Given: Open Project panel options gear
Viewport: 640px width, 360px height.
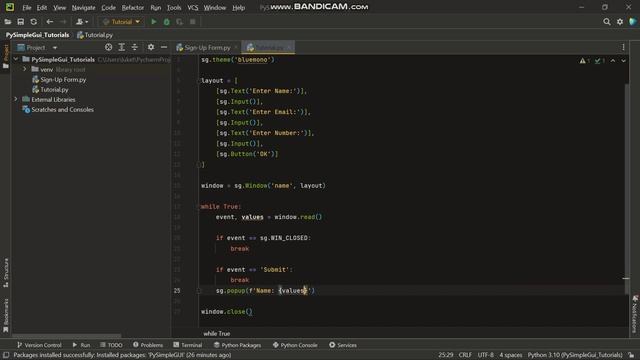Looking at the screenshot, I should (151, 47).
